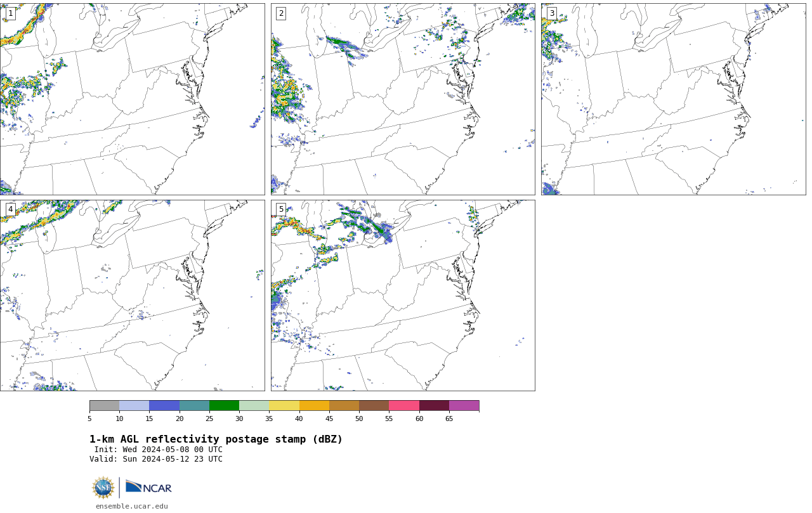Click the colorbar tick label 65
The image size is (812, 513).
click(449, 419)
